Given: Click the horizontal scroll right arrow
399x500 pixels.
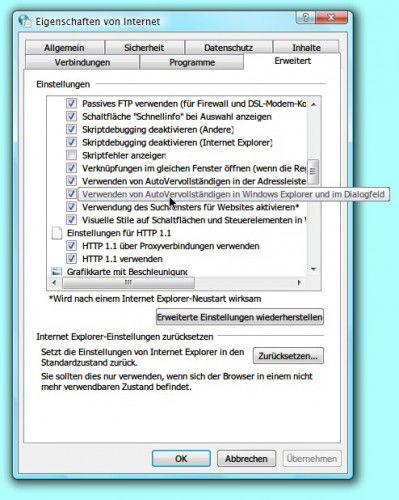Looking at the screenshot, I should (299, 283).
